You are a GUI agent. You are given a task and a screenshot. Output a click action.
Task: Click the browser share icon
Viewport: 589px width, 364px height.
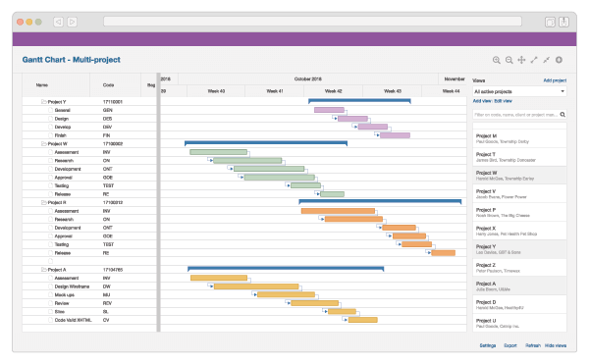[x=563, y=22]
